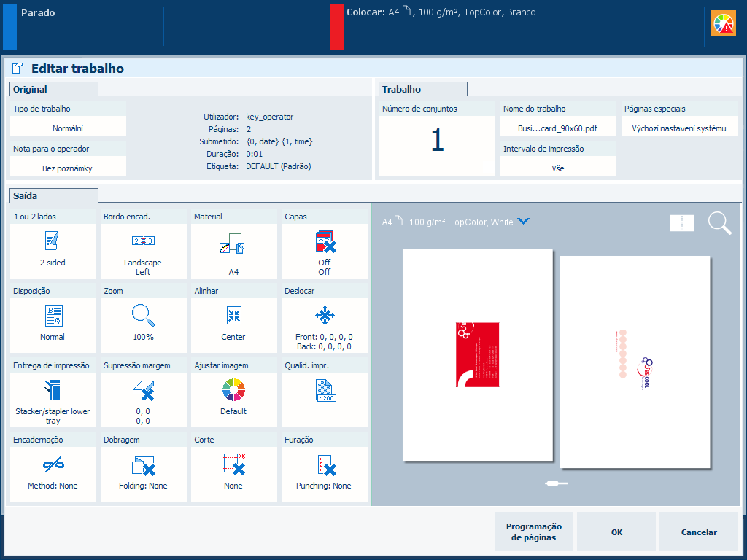This screenshot has width=747, height=560.
Task: Click the Duração 0:01 value
Action: click(255, 154)
